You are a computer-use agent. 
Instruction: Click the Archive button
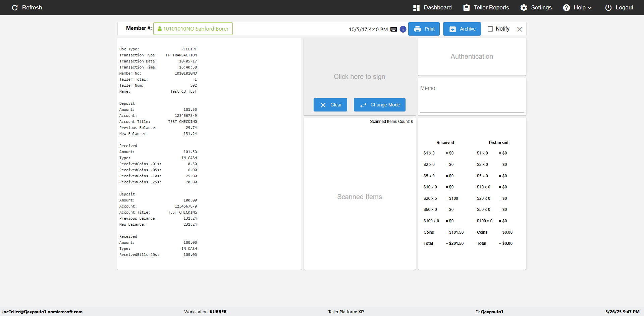coord(462,29)
